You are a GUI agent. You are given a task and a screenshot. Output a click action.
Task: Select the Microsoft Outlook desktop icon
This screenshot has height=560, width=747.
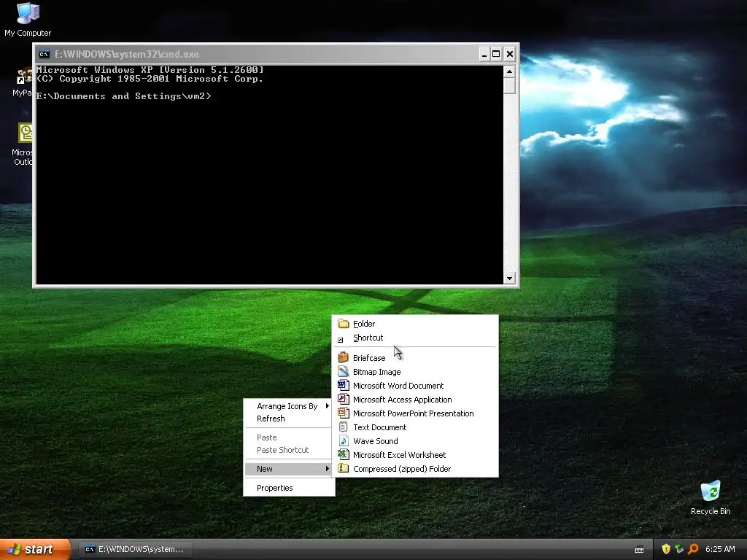point(22,144)
